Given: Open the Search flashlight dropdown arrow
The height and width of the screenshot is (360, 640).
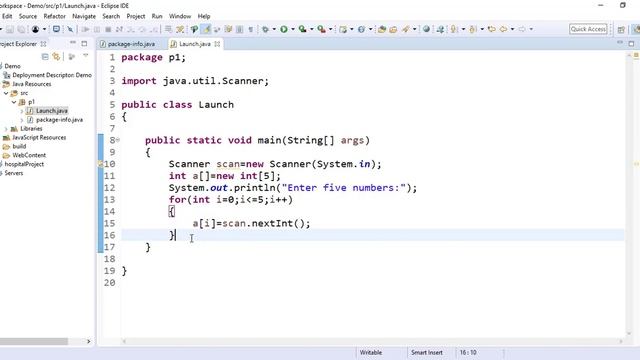Looking at the screenshot, I should [x=414, y=29].
